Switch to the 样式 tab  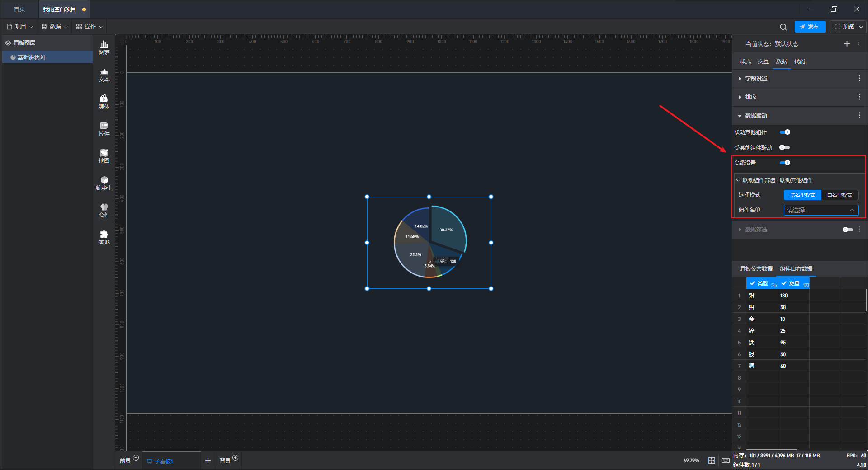coord(745,61)
